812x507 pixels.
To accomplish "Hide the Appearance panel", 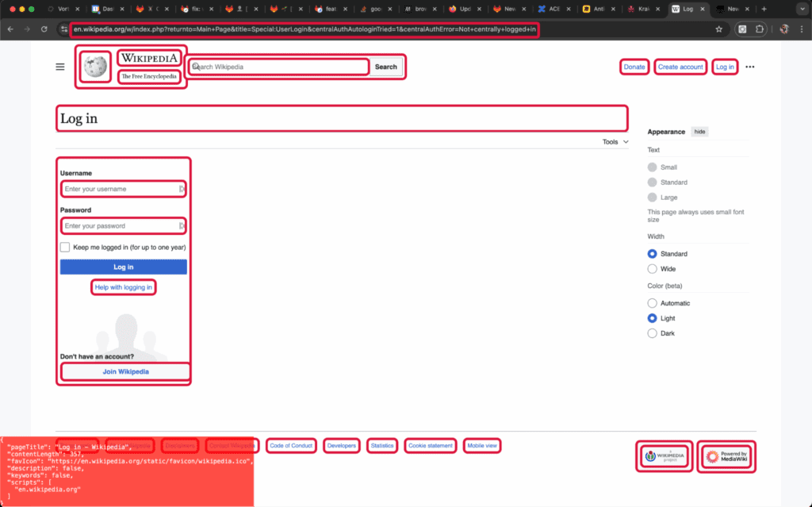I will click(x=699, y=131).
